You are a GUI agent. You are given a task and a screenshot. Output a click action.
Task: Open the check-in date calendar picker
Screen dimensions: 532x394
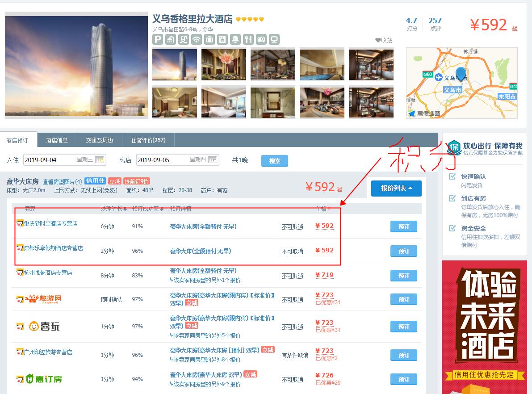point(101,160)
